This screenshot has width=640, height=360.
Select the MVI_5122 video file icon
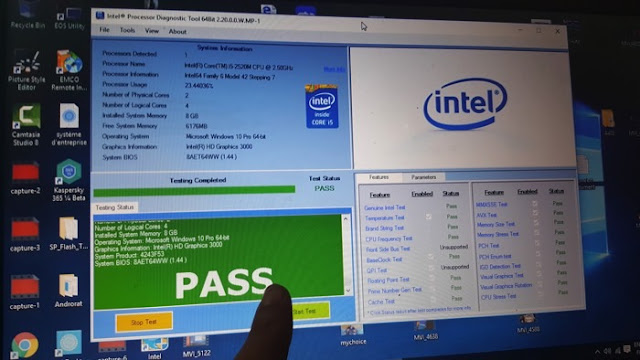[x=196, y=347]
